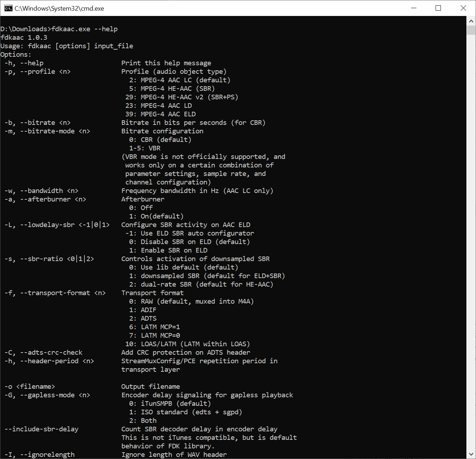Close the cmd.exe window
Screen dimensions: 476x459
coord(463,8)
